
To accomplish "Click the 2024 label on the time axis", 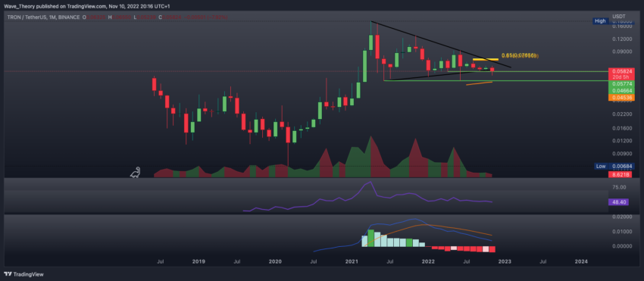I will (581, 261).
